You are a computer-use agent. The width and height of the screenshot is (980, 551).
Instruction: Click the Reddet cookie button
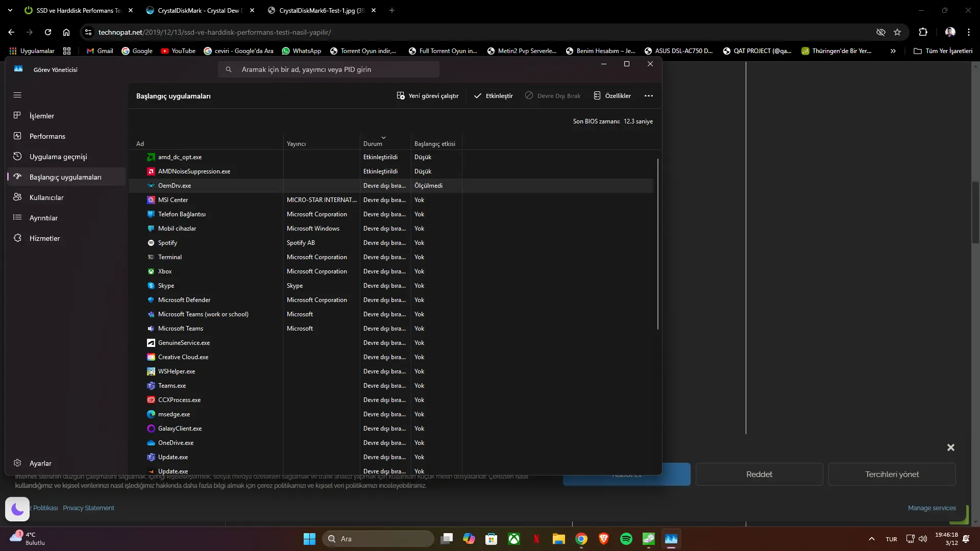[759, 474]
